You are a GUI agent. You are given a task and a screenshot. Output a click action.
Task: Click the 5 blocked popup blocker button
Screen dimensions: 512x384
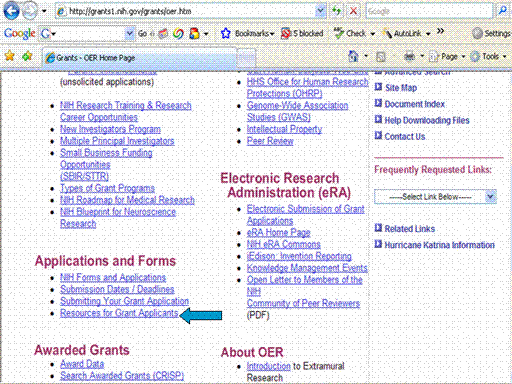(302, 33)
